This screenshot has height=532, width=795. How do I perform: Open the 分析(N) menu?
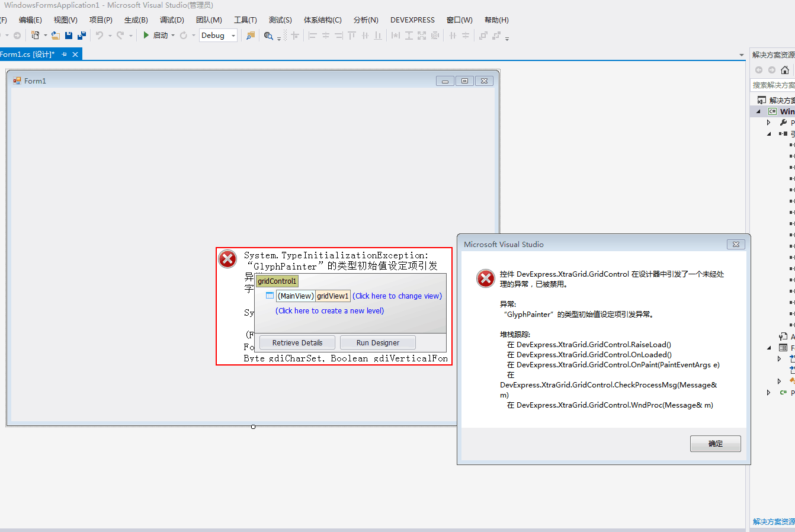(x=366, y=20)
